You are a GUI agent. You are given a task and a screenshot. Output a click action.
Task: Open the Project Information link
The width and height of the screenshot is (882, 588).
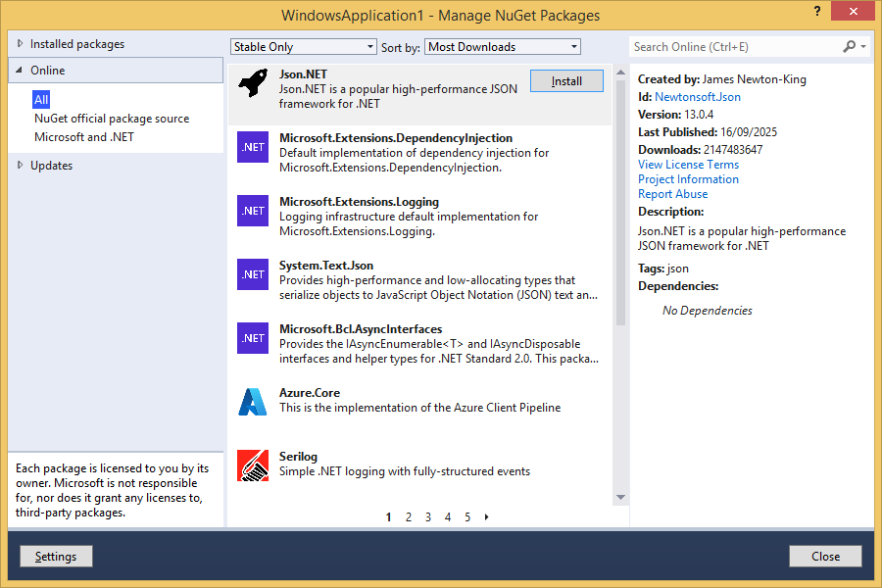point(688,179)
